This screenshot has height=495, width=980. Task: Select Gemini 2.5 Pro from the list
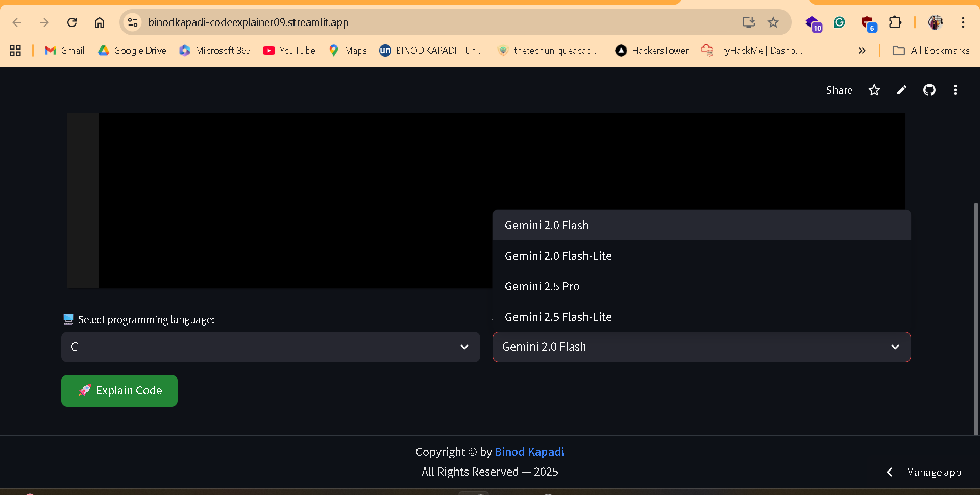coord(542,286)
